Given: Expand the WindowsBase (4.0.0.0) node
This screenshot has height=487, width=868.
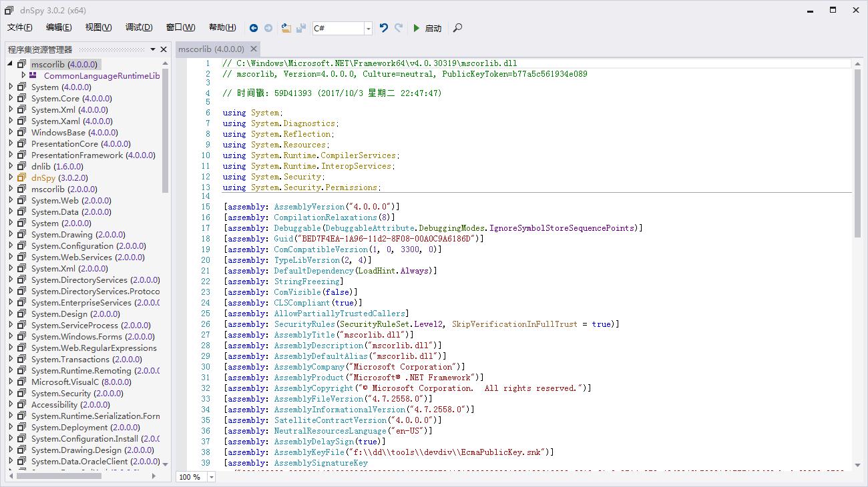Looking at the screenshot, I should click(x=11, y=132).
